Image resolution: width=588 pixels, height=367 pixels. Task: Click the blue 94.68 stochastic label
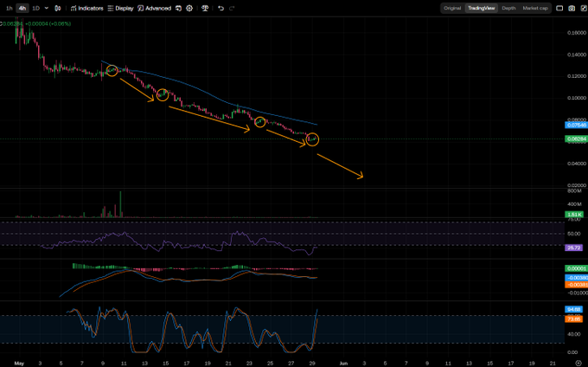pos(574,309)
